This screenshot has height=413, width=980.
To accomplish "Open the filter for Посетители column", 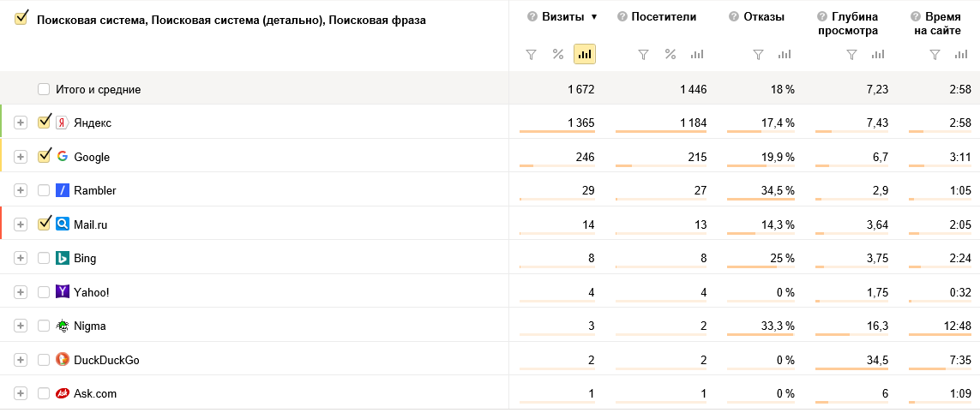I will 643,55.
